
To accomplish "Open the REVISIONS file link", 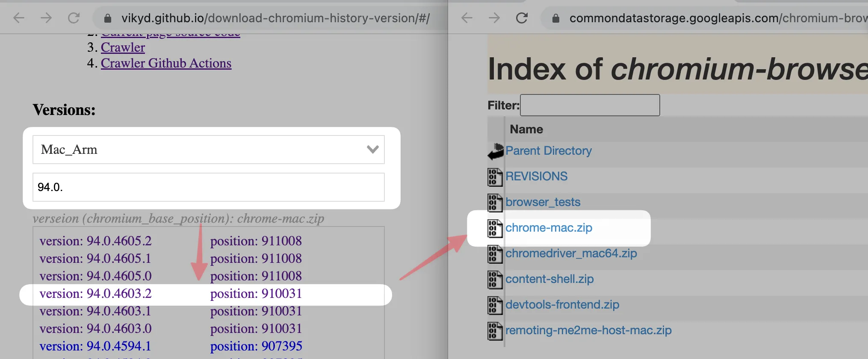I will 536,176.
